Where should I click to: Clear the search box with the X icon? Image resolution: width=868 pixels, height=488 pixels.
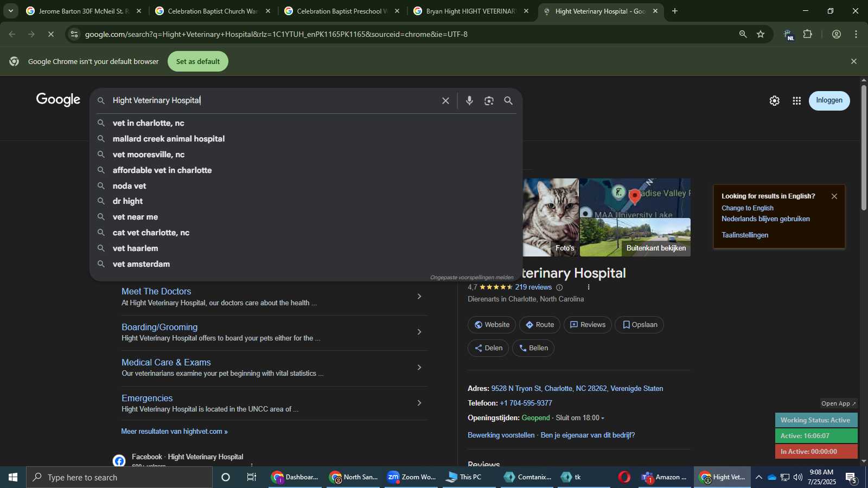point(445,101)
